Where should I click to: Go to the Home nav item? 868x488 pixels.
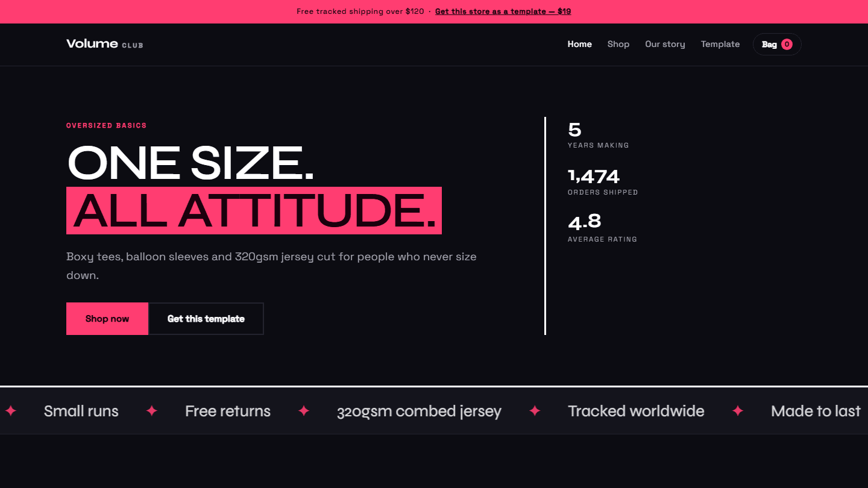tap(580, 44)
